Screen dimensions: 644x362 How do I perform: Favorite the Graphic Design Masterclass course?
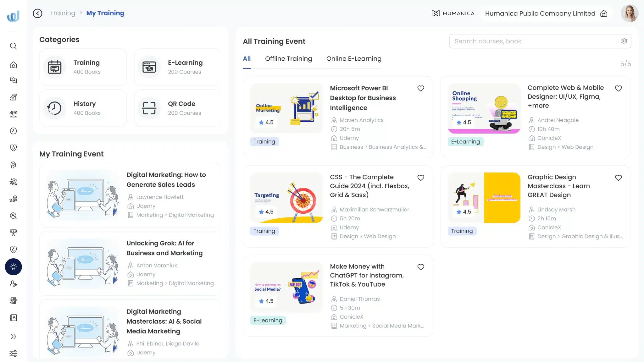618,178
